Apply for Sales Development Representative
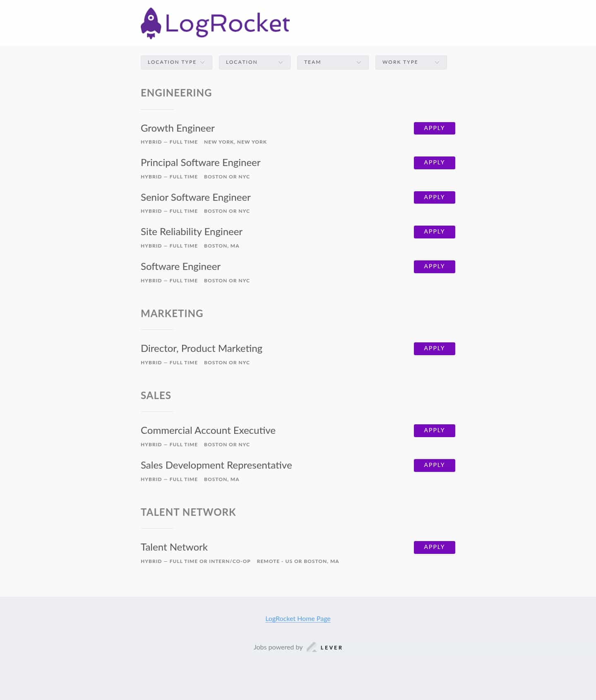This screenshot has width=596, height=700. point(434,465)
